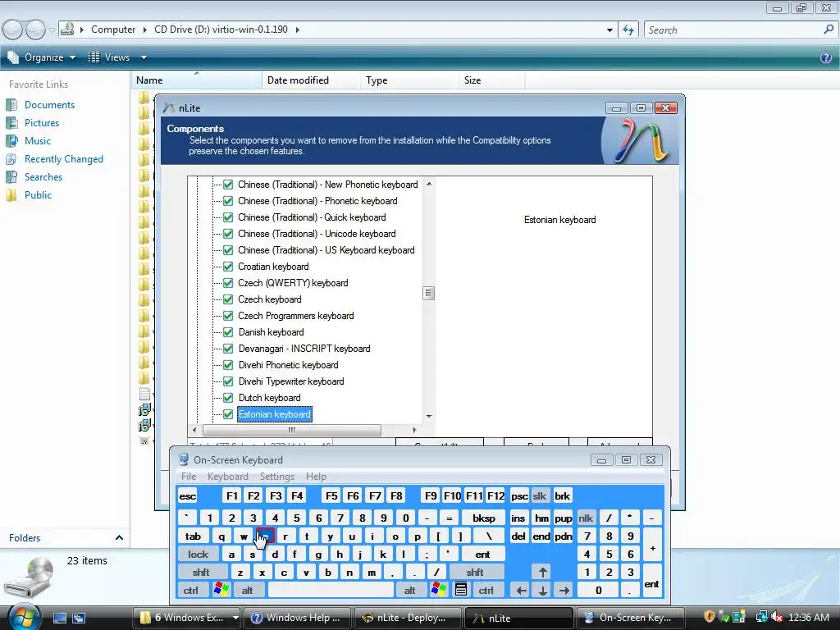This screenshot has width=840, height=630.
Task: Uncheck the Estonian keyboard checkbox
Action: pos(228,414)
